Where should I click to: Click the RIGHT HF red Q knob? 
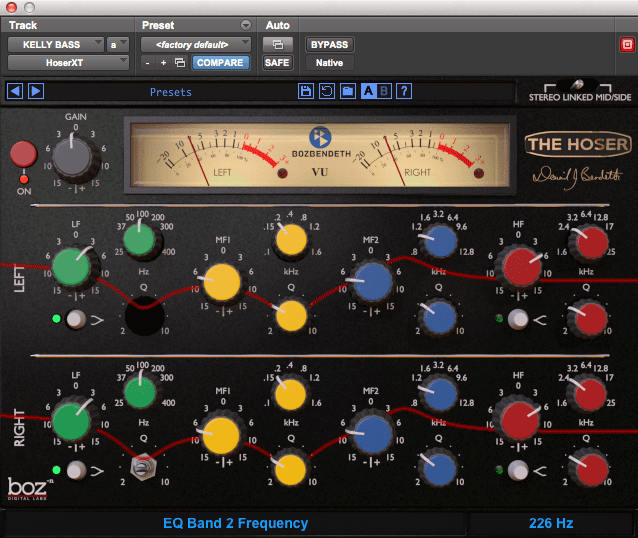coord(590,468)
